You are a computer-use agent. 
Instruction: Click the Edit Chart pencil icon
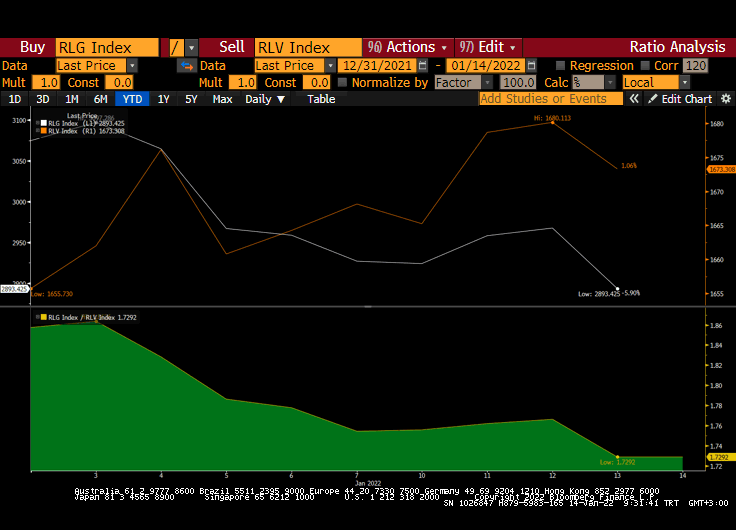tap(652, 99)
